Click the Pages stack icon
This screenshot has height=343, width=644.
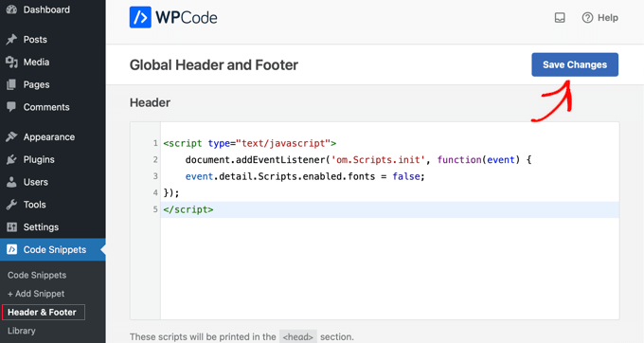tap(11, 84)
